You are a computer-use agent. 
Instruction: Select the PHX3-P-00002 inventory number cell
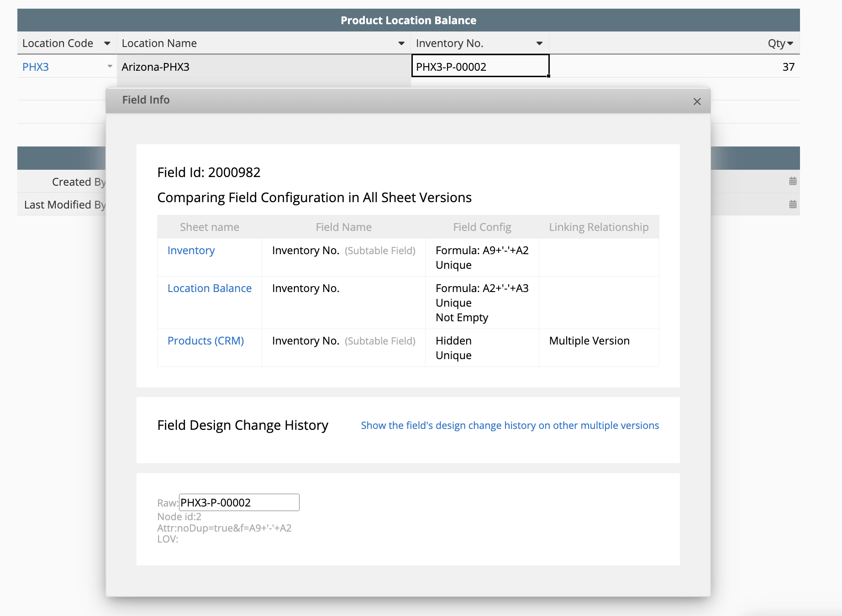click(480, 66)
